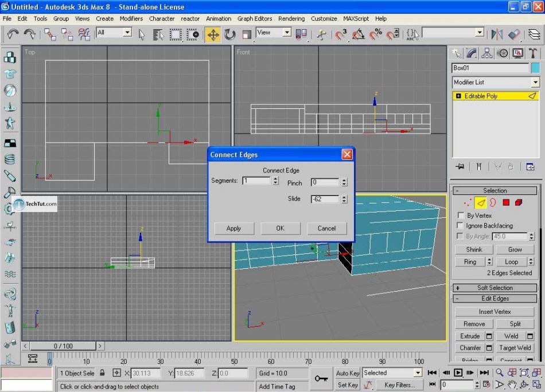This screenshot has height=392, width=545.
Task: Select the Rectangular Selection Region tool
Action: [176, 34]
